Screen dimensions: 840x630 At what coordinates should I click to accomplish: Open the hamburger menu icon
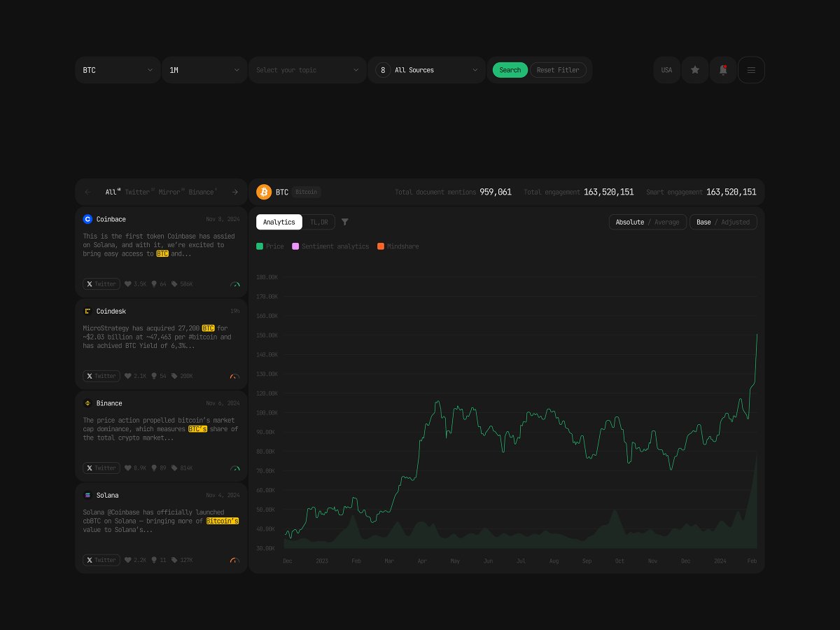[x=751, y=70]
